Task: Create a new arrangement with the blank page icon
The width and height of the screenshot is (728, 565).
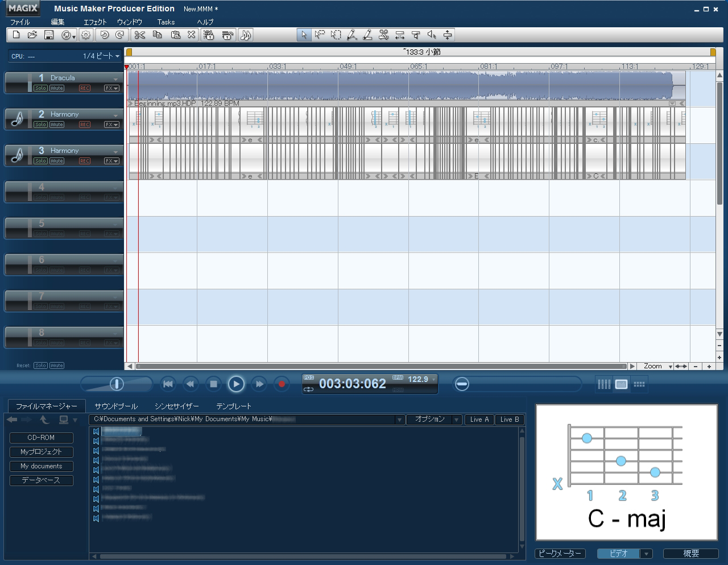Action: click(x=16, y=35)
